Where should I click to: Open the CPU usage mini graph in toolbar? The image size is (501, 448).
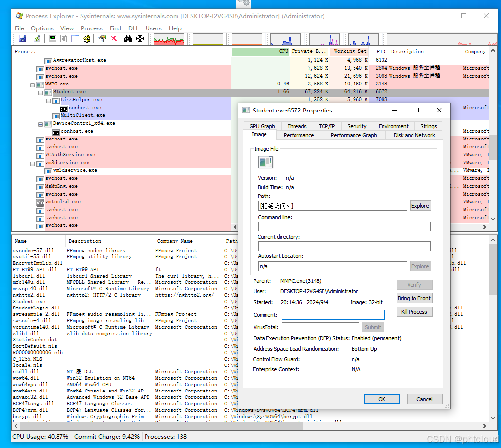pyautogui.click(x=169, y=39)
